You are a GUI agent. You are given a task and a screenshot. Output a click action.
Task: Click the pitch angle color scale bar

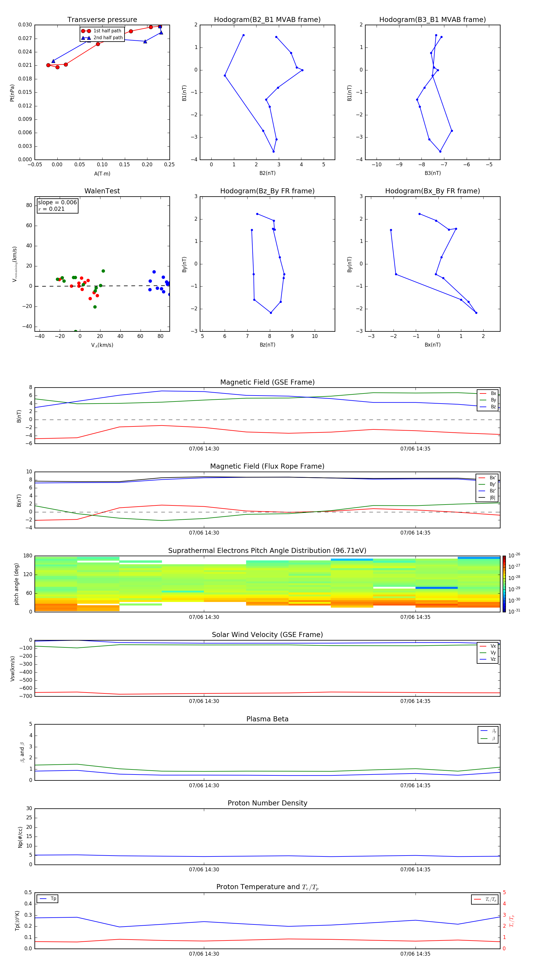(x=504, y=584)
